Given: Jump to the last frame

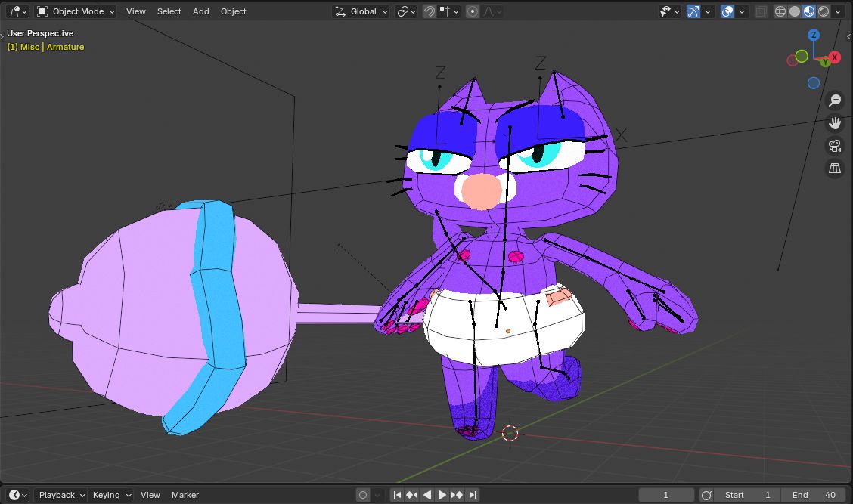Looking at the screenshot, I should click(x=472, y=495).
